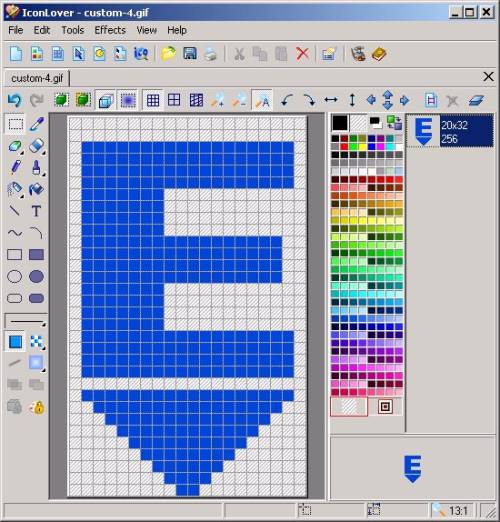Shift image right with blue arrow

(x=404, y=100)
